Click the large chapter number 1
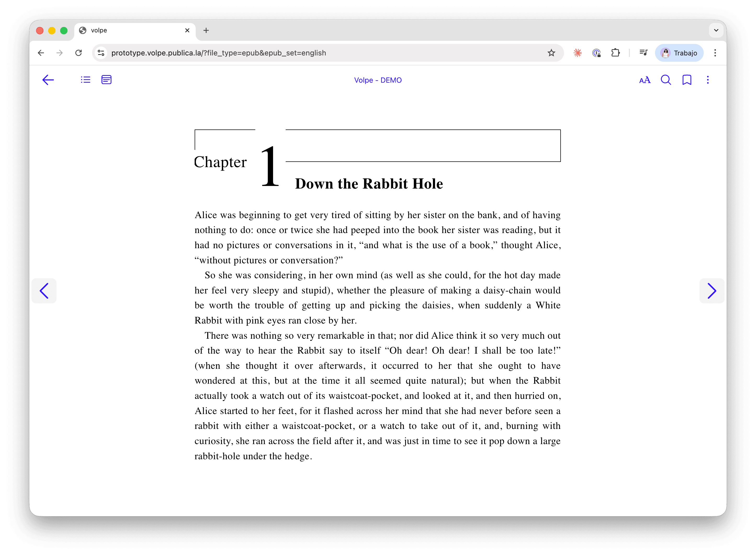 [x=270, y=166]
